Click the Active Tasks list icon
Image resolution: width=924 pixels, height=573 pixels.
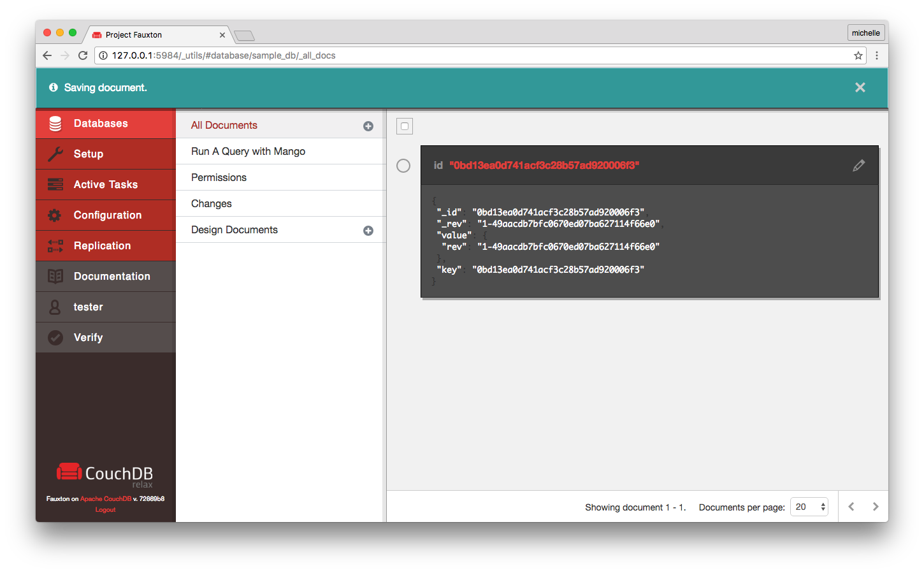click(55, 185)
